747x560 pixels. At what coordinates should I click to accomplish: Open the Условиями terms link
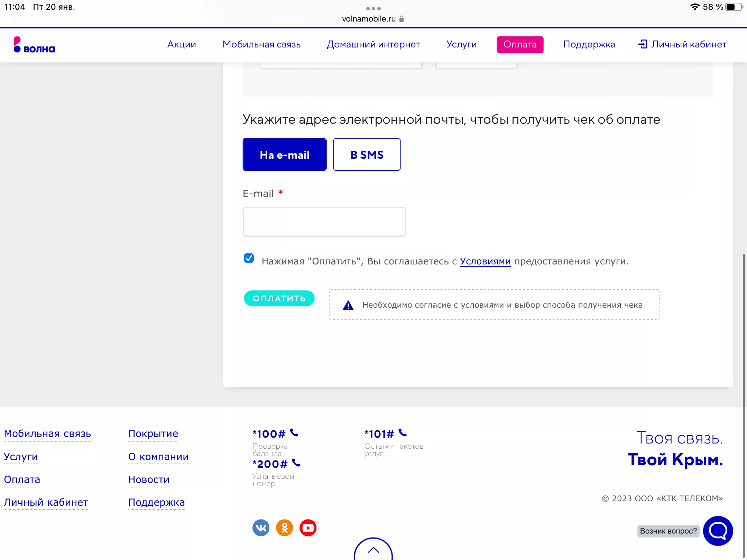click(x=485, y=261)
